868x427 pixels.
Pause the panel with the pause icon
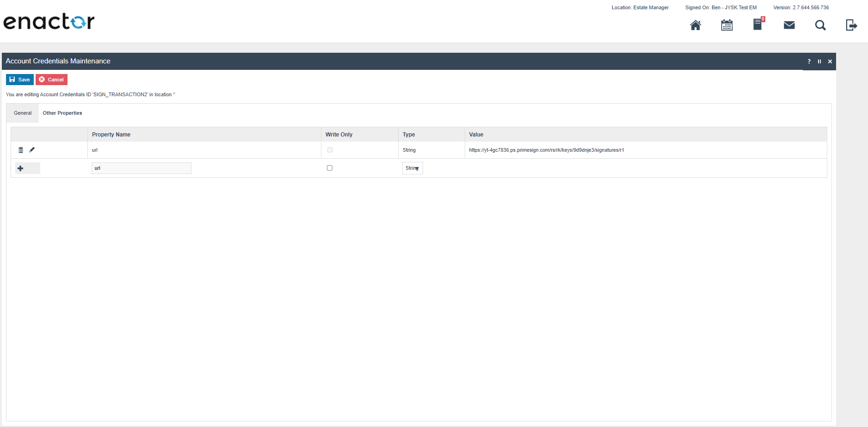(x=819, y=62)
